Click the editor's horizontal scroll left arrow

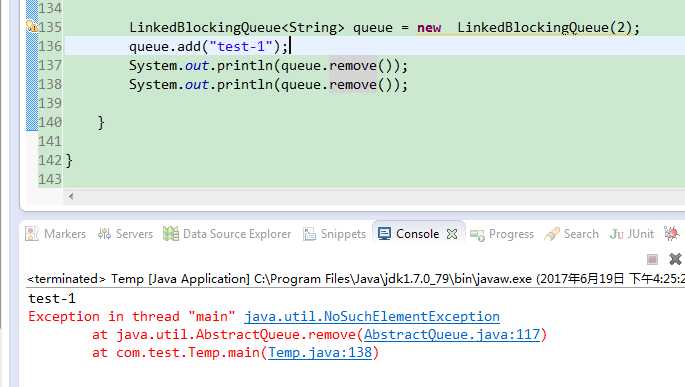(71, 197)
